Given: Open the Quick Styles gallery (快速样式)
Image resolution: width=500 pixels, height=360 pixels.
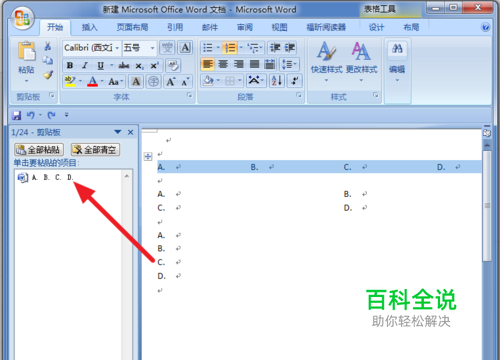Looking at the screenshot, I should [x=326, y=62].
